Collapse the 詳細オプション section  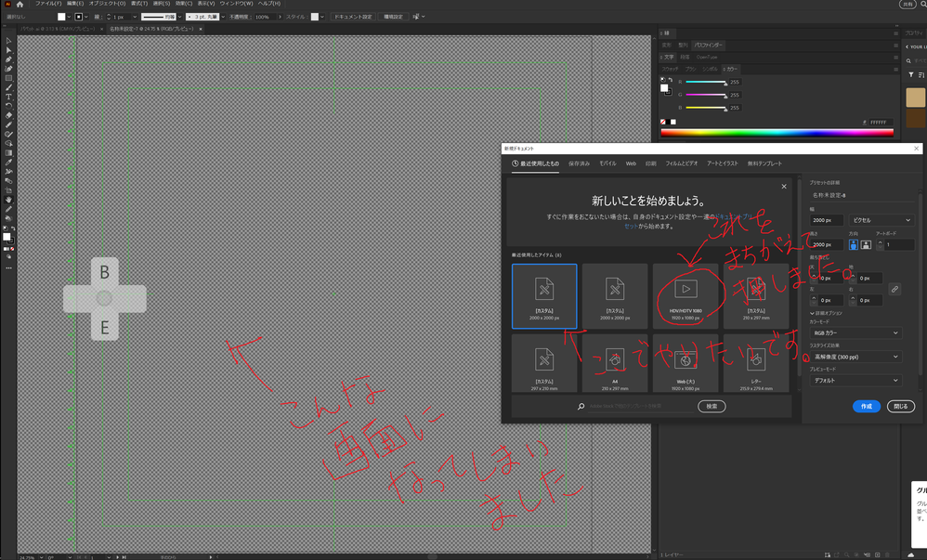click(825, 313)
